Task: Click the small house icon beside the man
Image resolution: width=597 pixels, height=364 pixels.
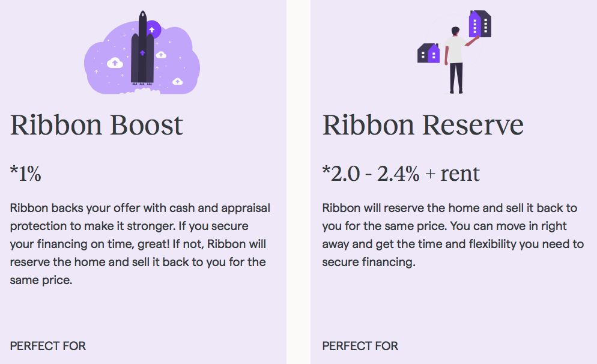Action: point(428,53)
